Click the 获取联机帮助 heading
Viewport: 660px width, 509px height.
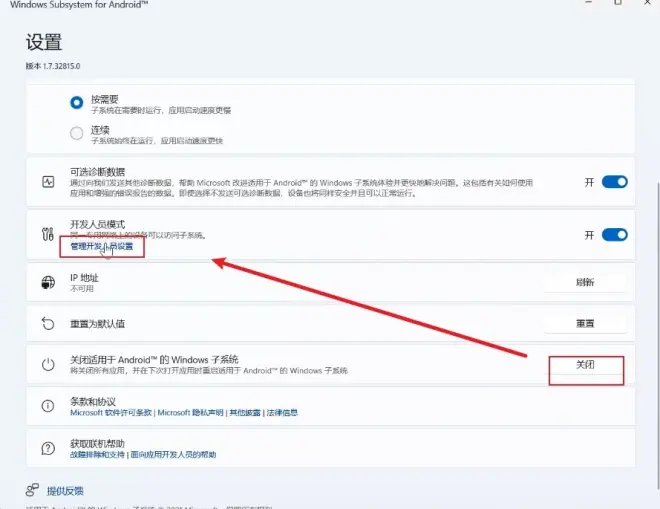pos(97,444)
